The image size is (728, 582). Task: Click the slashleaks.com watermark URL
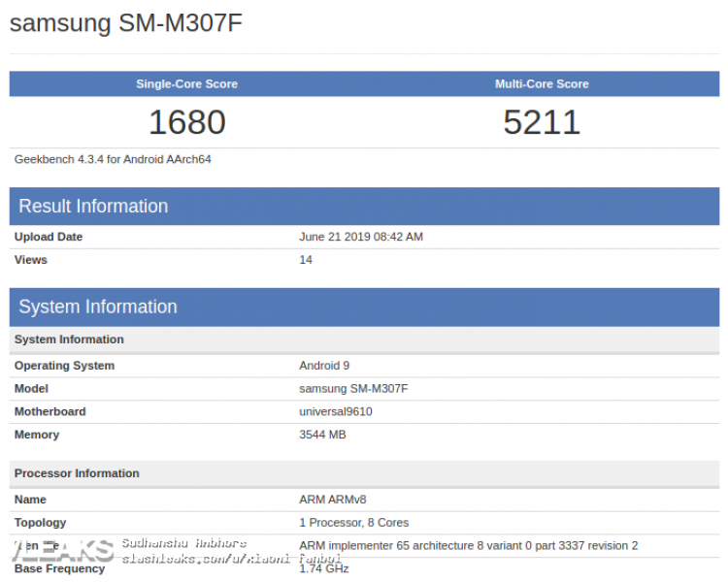pyautogui.click(x=231, y=558)
